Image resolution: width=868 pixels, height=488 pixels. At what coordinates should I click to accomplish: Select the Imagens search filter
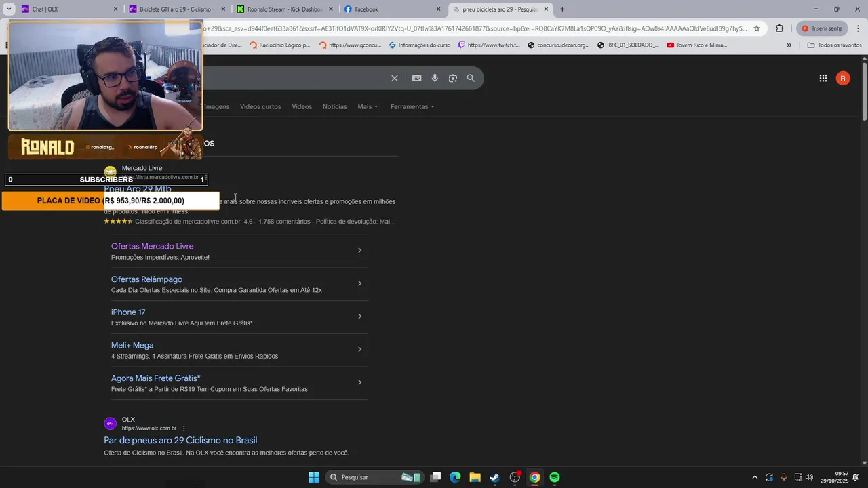click(217, 106)
